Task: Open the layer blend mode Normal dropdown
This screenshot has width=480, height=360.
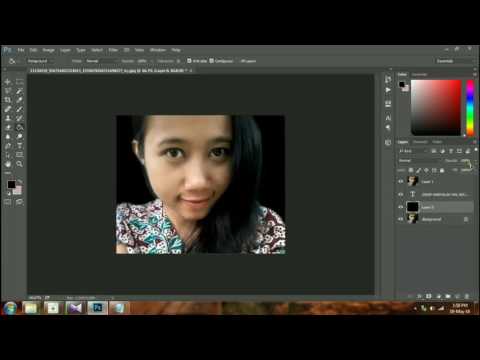Action: click(x=418, y=161)
